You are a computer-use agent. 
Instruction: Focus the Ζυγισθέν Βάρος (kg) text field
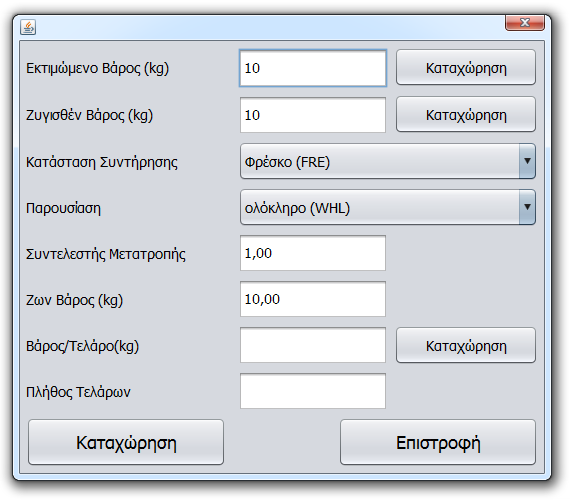[x=313, y=115]
